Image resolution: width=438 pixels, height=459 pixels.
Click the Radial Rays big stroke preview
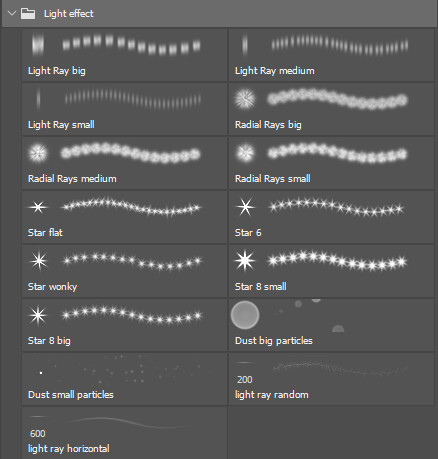(337, 99)
